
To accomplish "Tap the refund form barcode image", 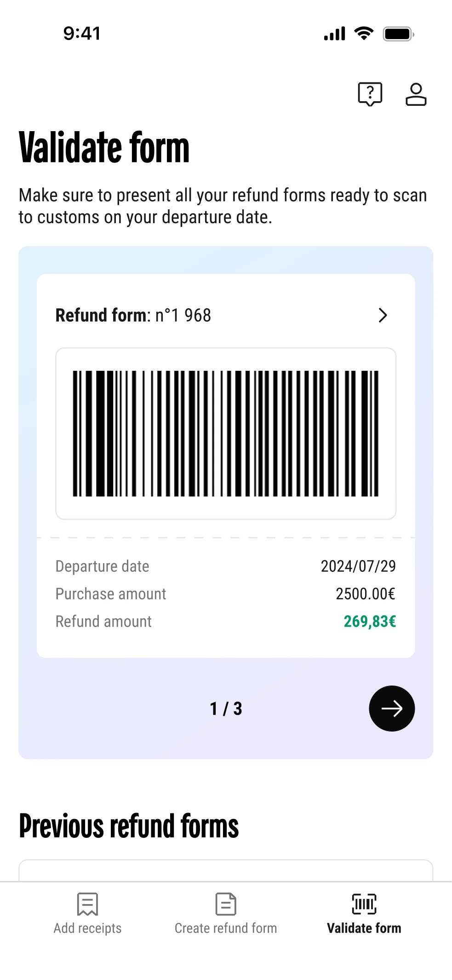I will pyautogui.click(x=226, y=433).
